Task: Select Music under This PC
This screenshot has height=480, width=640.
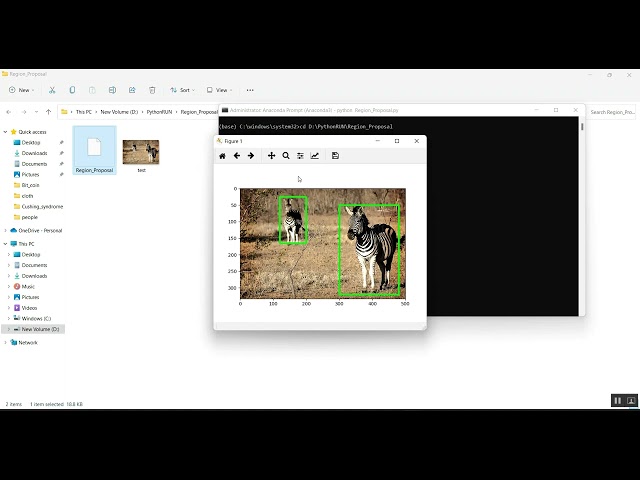Action: point(28,287)
